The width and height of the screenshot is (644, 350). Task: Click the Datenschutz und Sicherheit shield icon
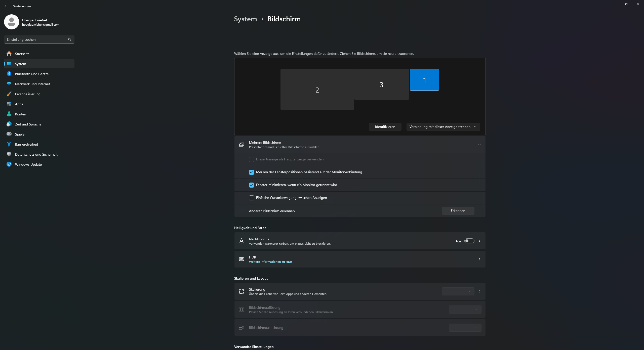pyautogui.click(x=9, y=154)
